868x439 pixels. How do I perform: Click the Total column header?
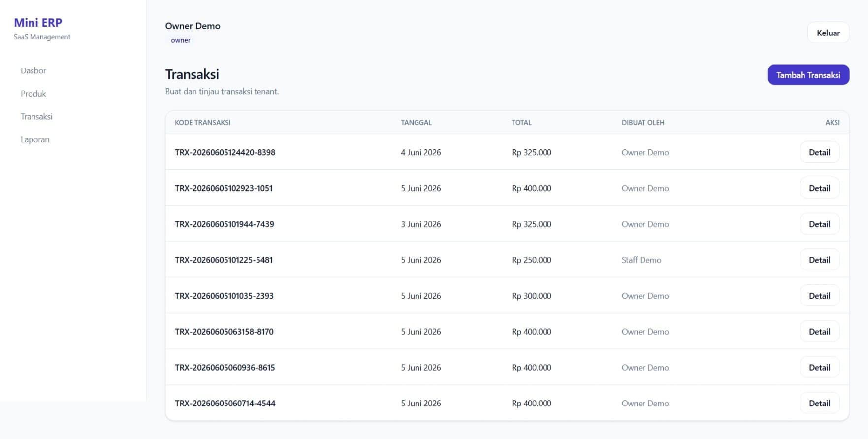pos(521,123)
